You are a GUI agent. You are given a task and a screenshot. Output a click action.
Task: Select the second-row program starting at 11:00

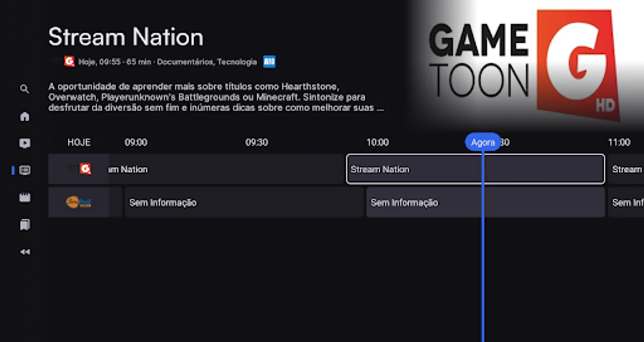(x=626, y=202)
